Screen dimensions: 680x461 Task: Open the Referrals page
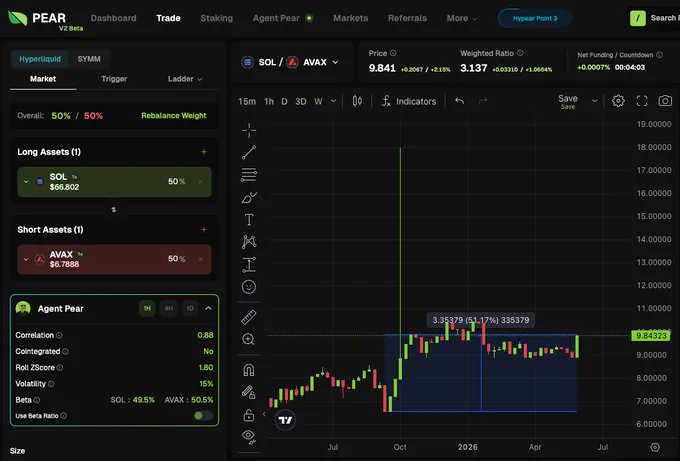(x=407, y=18)
